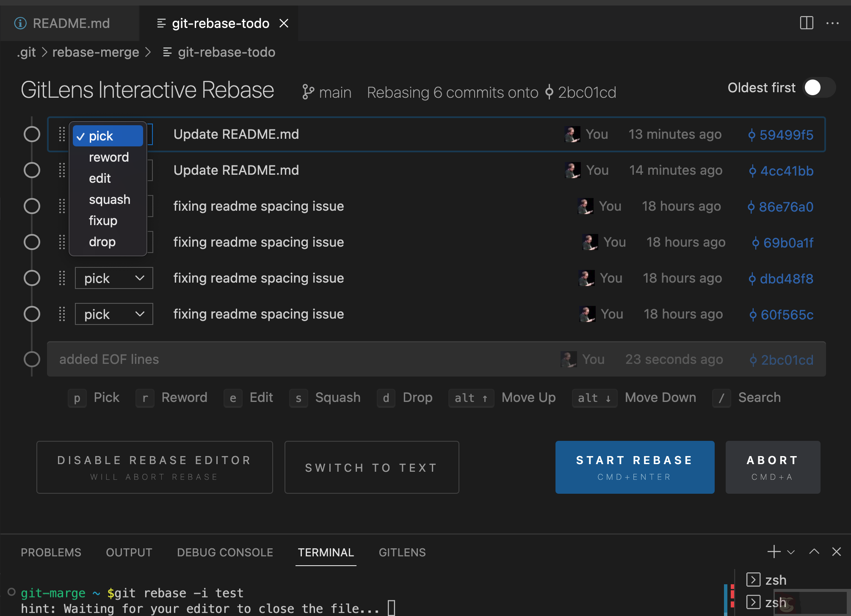851x616 pixels.
Task: Switch to the GITLENS panel tab
Action: pyautogui.click(x=402, y=553)
